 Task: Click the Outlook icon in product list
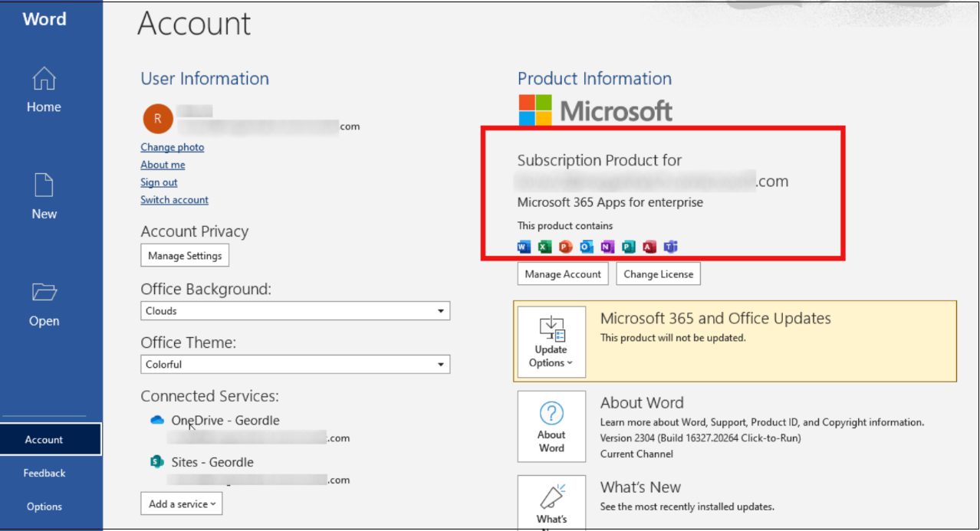point(587,247)
